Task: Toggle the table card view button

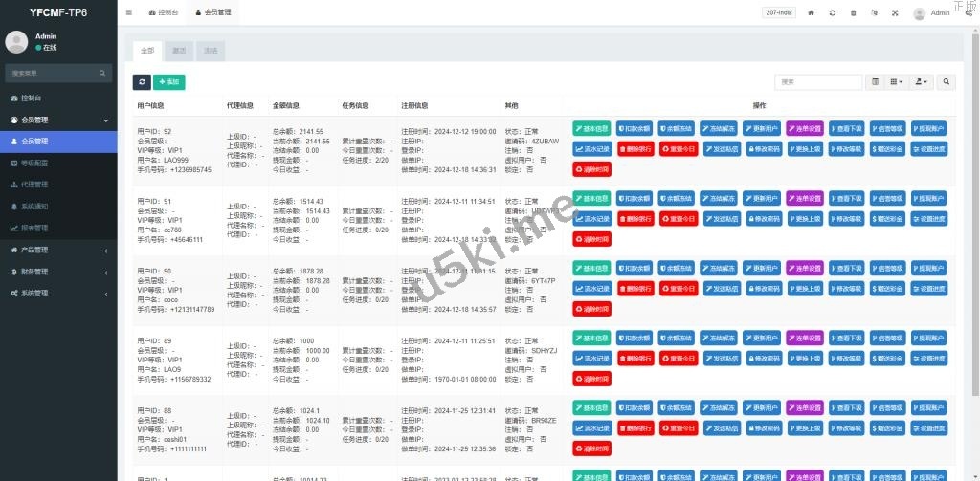Action: [x=875, y=82]
